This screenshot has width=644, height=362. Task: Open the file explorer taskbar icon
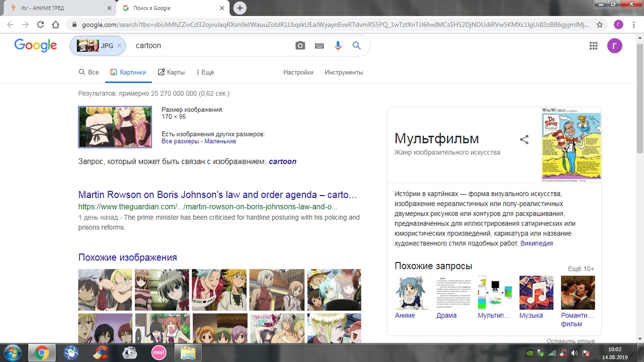point(188,353)
